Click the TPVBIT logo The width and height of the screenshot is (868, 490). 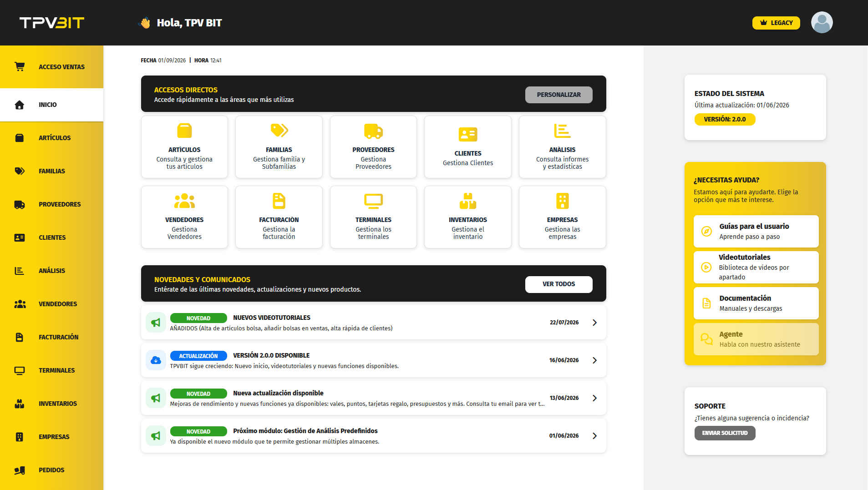[52, 23]
